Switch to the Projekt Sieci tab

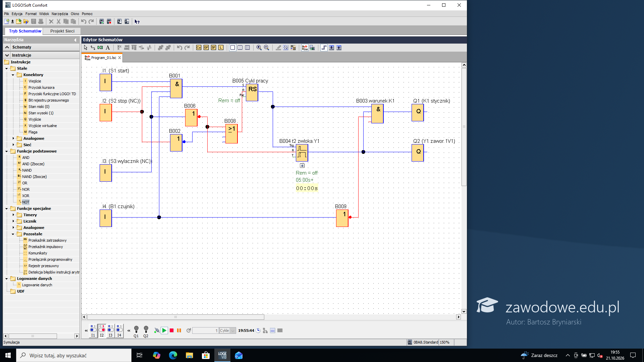(62, 31)
